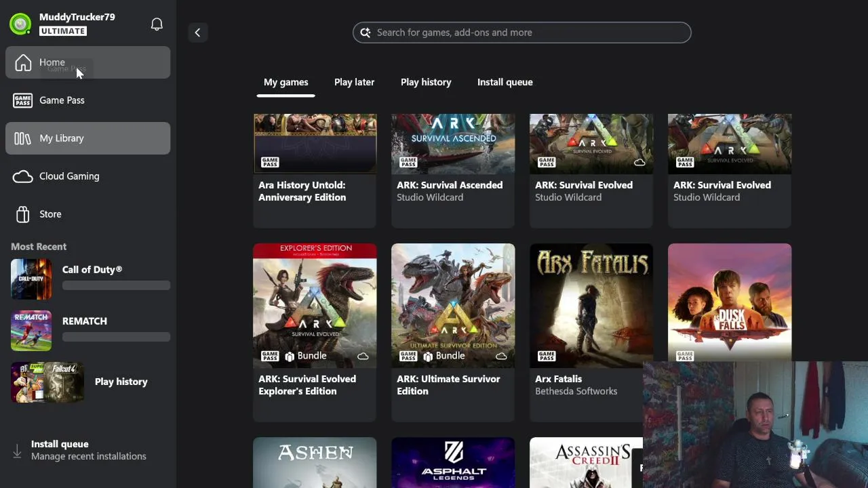Click the Home house icon
The width and height of the screenshot is (868, 488).
(23, 62)
